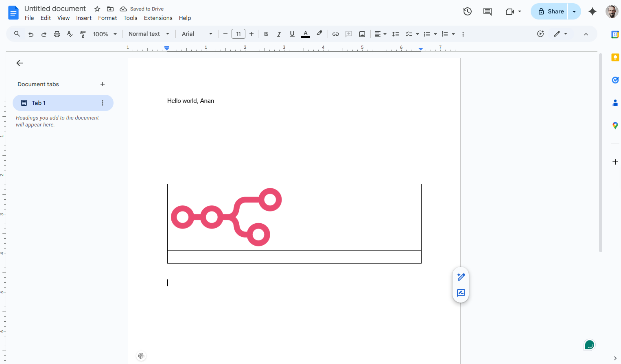
Task: Open the Gemini sparkle assistant
Action: (593, 11)
